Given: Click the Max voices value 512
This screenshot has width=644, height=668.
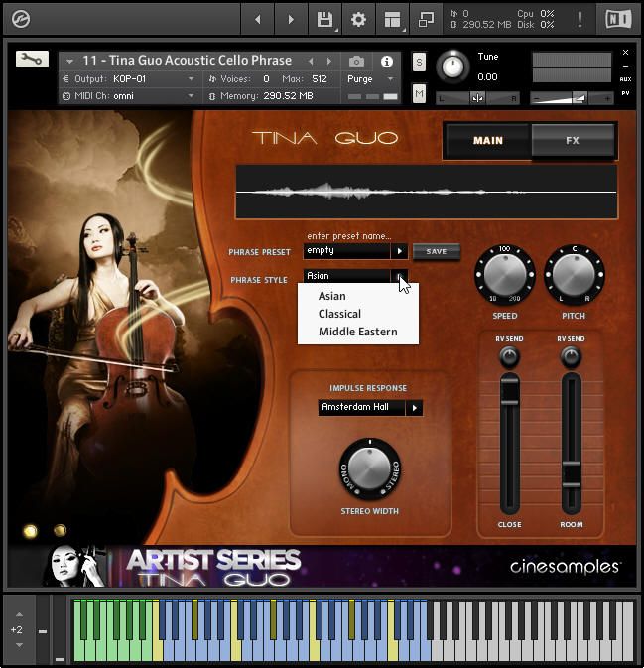Looking at the screenshot, I should 319,79.
